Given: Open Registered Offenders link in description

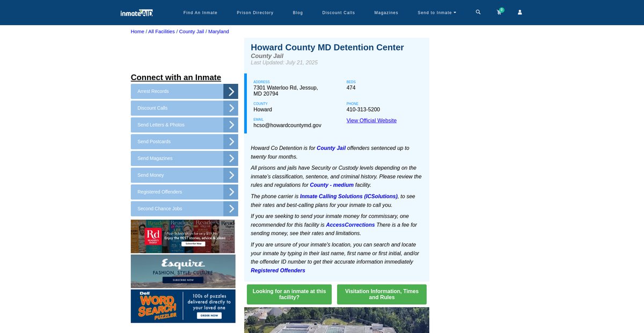Looking at the screenshot, I should point(278,271).
